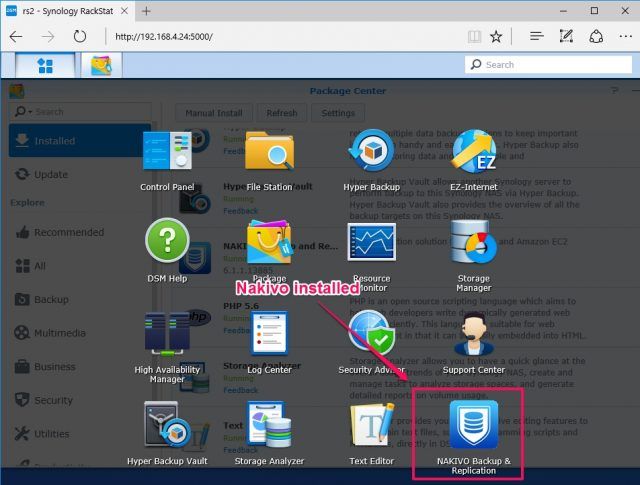
Task: Click the browser share icon
Action: (596, 37)
